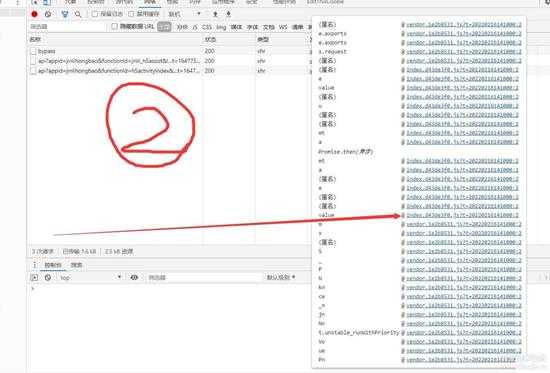Filter requests by 文档 type
The height and width of the screenshot is (373, 550).
point(269,27)
